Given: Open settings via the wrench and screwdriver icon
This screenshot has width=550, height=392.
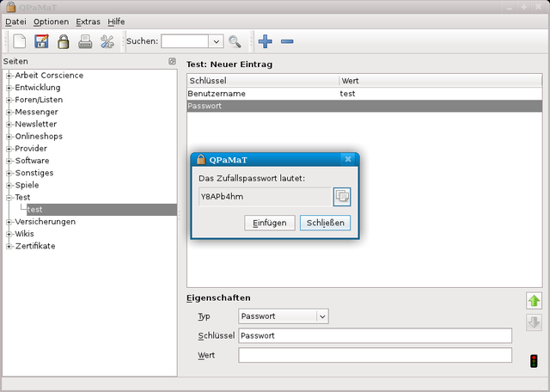Looking at the screenshot, I should [x=107, y=41].
